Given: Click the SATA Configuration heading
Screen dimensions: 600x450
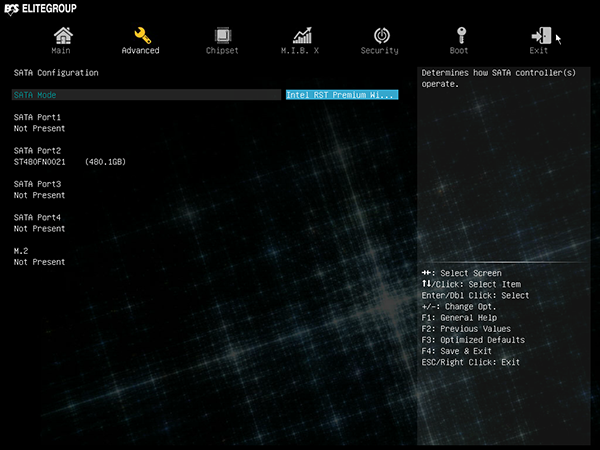Looking at the screenshot, I should pos(56,73).
